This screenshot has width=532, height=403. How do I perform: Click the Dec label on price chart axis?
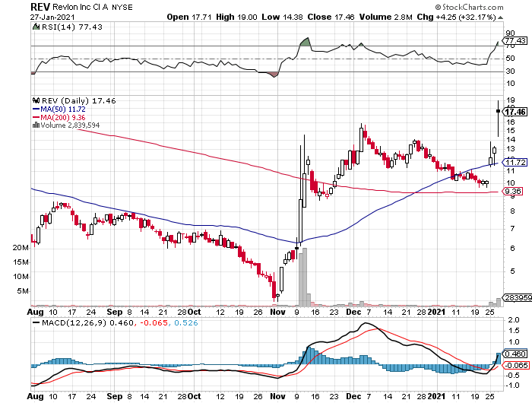(x=353, y=312)
